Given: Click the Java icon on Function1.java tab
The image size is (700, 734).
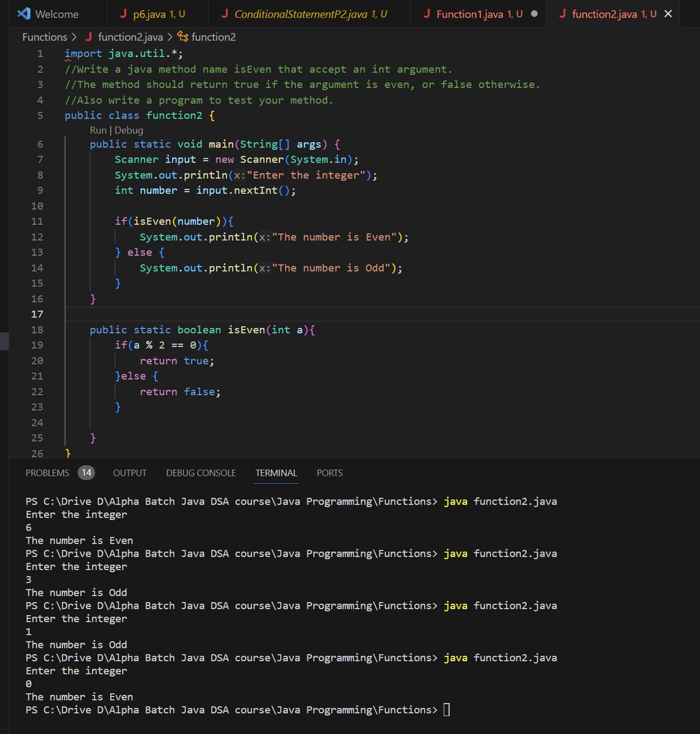Looking at the screenshot, I should pos(427,13).
